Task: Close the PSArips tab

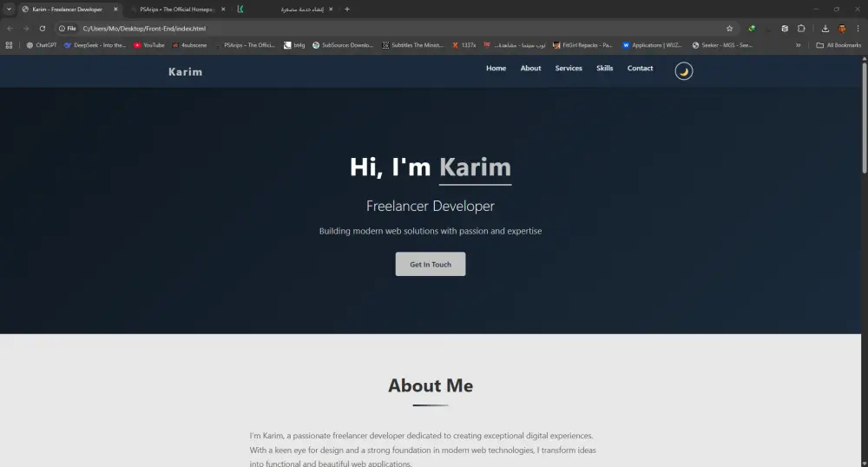Action: pyautogui.click(x=223, y=10)
